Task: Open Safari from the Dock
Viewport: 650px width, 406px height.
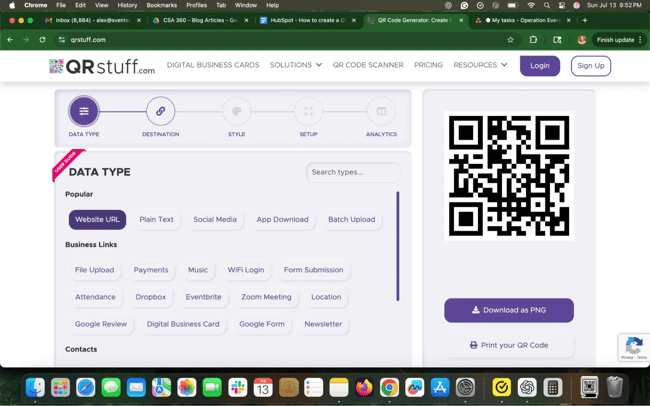Action: coord(86,388)
